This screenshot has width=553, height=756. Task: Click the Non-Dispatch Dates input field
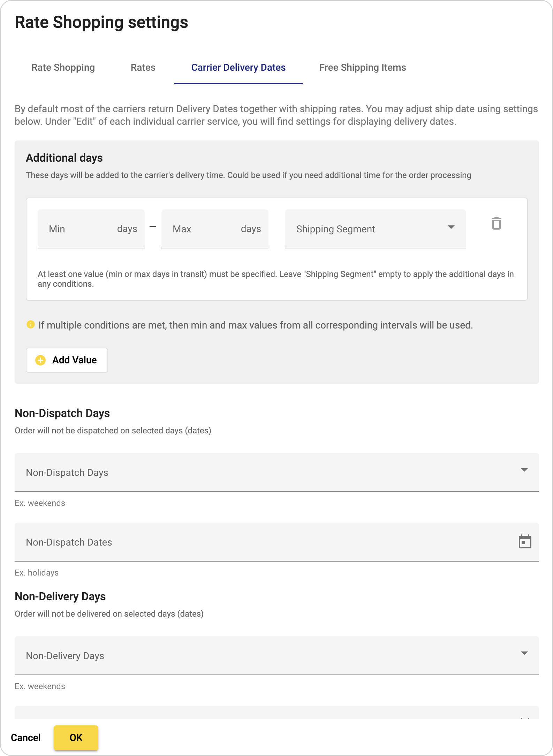(277, 542)
